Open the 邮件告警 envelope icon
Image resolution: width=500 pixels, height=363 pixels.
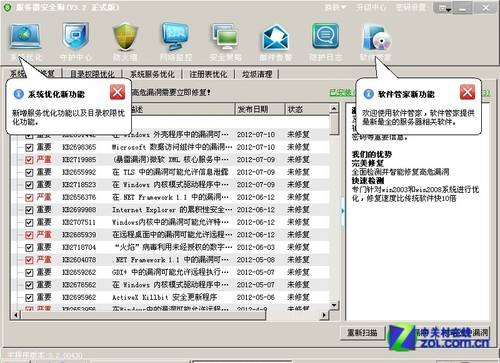click(x=275, y=37)
